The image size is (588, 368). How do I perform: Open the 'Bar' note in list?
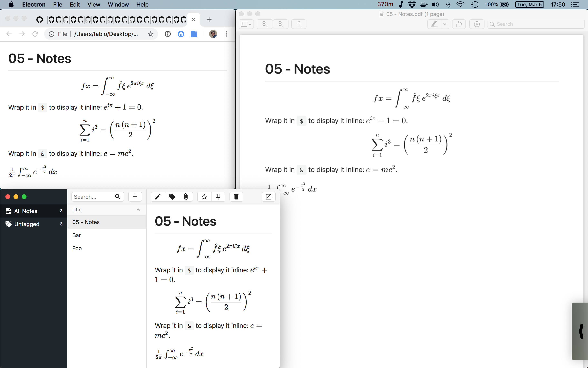(107, 235)
